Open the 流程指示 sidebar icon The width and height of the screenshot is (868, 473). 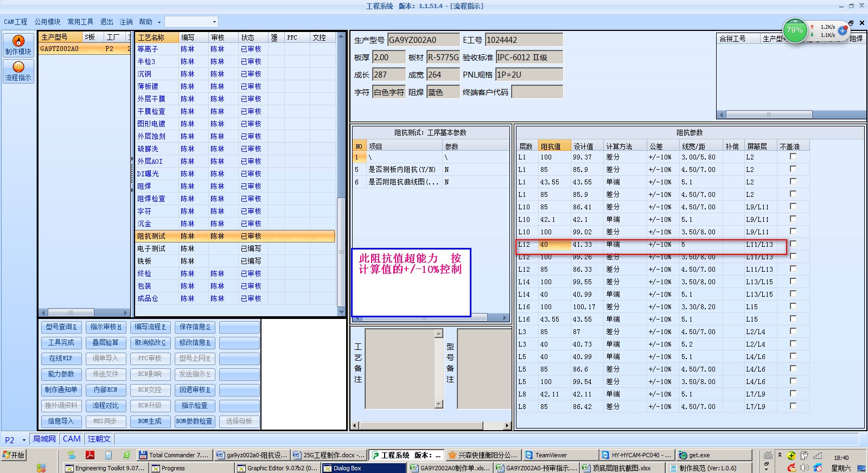18,71
